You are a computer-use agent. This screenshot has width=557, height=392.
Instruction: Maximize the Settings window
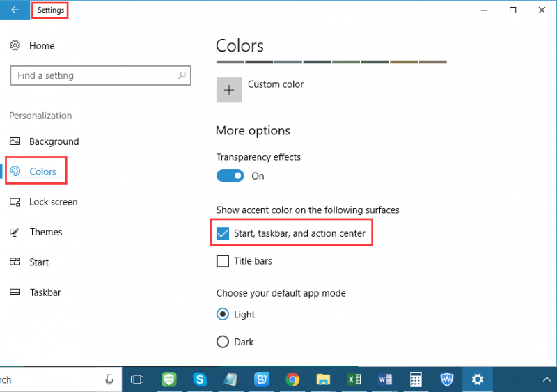click(x=512, y=10)
